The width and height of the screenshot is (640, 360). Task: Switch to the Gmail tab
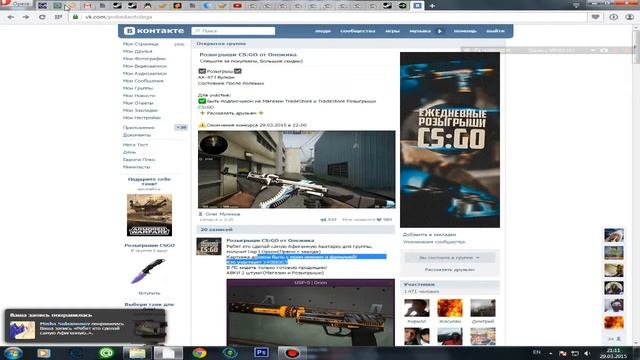click(87, 6)
